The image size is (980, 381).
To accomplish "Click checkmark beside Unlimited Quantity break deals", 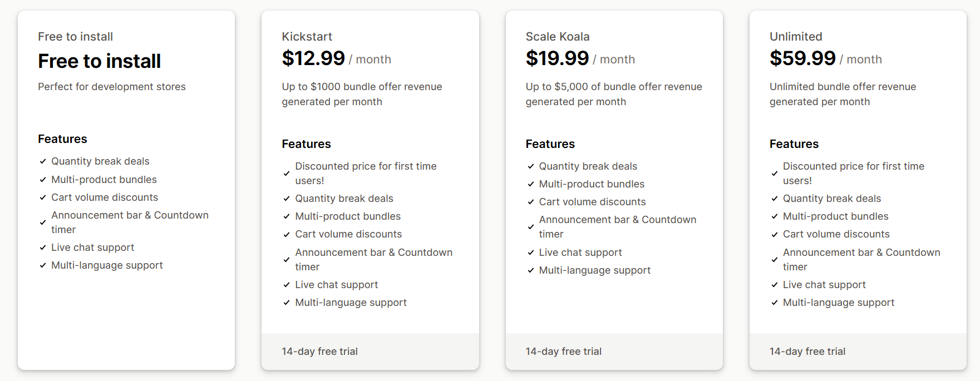I will coord(774,199).
